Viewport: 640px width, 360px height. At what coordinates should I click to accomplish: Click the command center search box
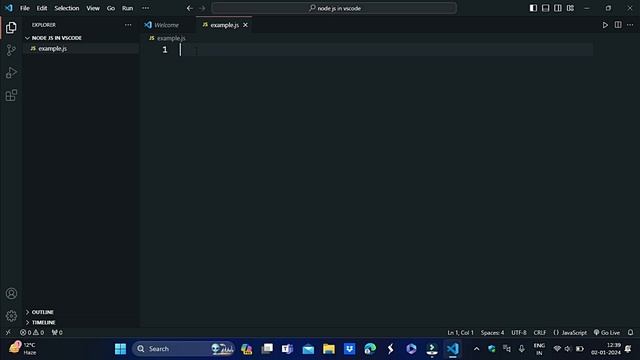(334, 8)
